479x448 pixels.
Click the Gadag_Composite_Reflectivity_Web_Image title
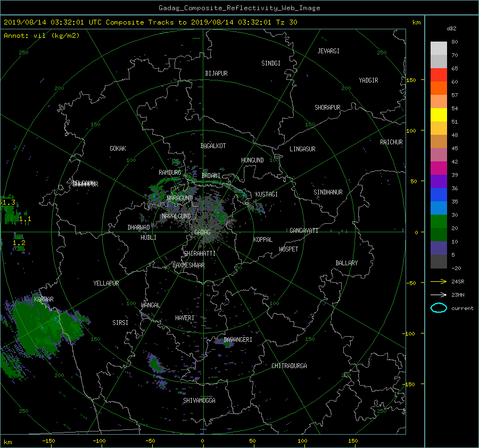[x=239, y=8]
